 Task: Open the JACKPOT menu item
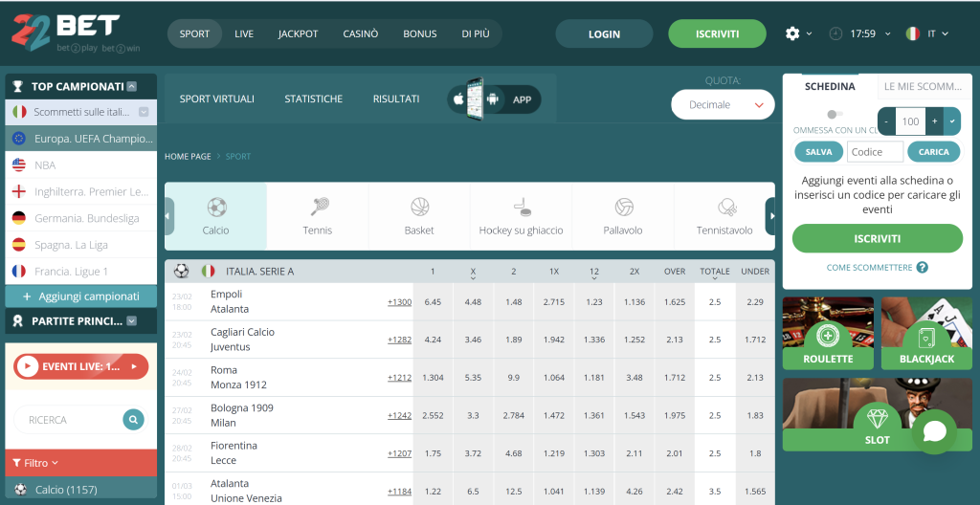pyautogui.click(x=299, y=33)
